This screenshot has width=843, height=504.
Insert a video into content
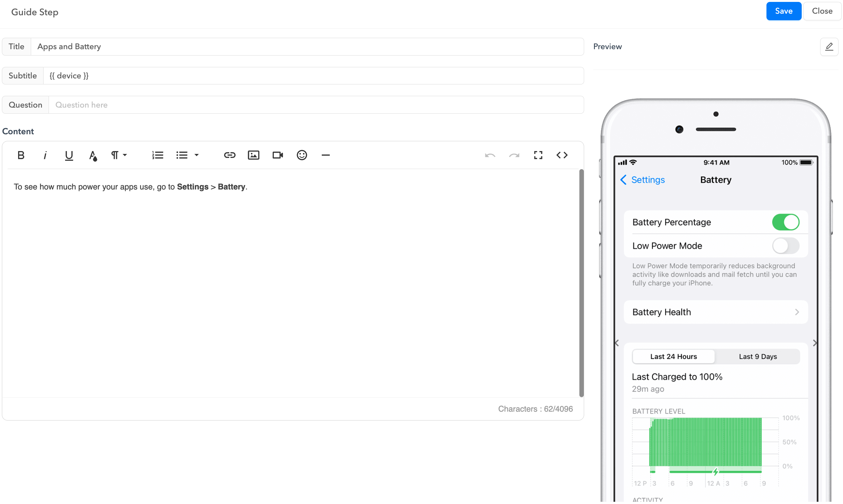click(x=278, y=155)
